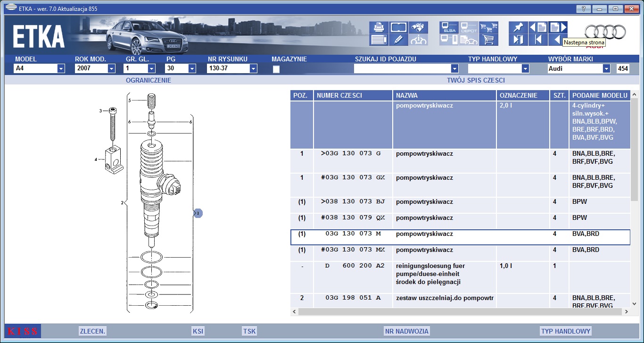Click the printer icon in the toolbar
The image size is (644, 343).
(379, 27)
